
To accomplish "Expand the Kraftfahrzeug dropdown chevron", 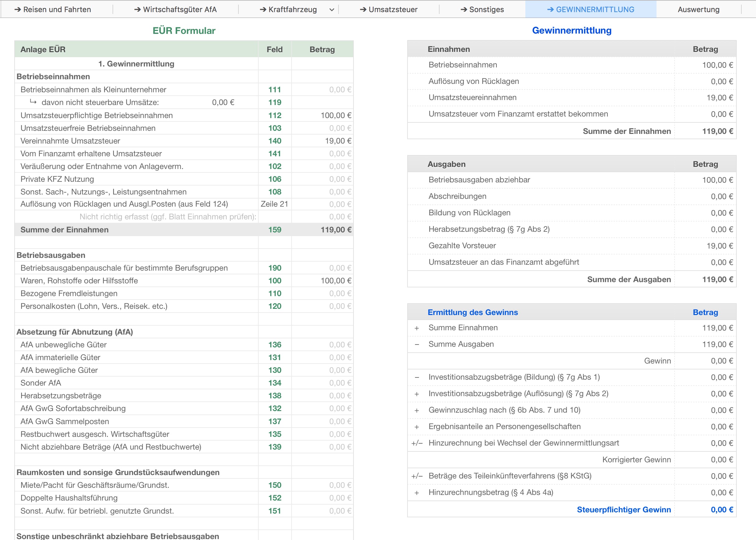I will pyautogui.click(x=332, y=10).
